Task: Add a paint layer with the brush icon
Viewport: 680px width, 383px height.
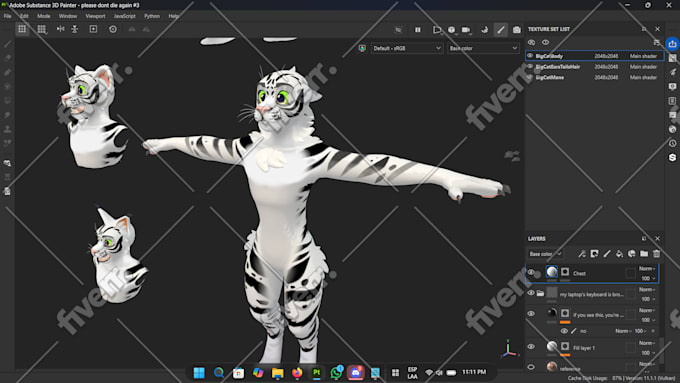Action: [607, 254]
